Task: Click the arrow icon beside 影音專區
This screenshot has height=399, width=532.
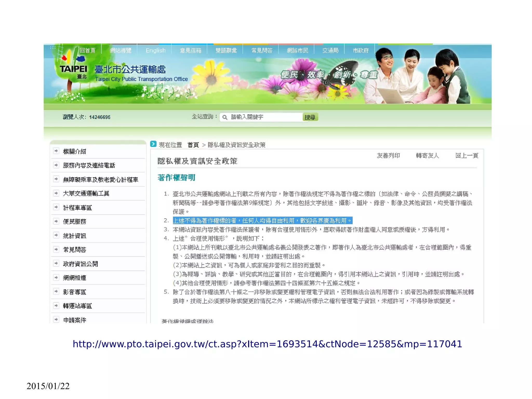Action: pos(56,292)
